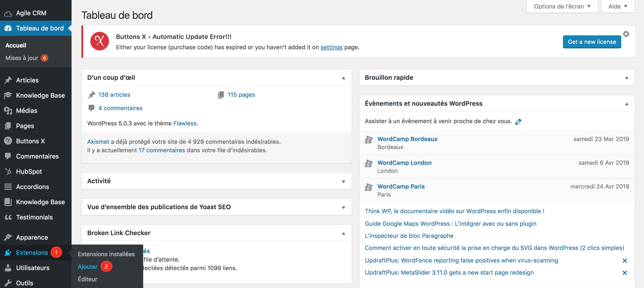Click the Pages icon in sidebar
The height and width of the screenshot is (288, 644).
tap(8, 126)
